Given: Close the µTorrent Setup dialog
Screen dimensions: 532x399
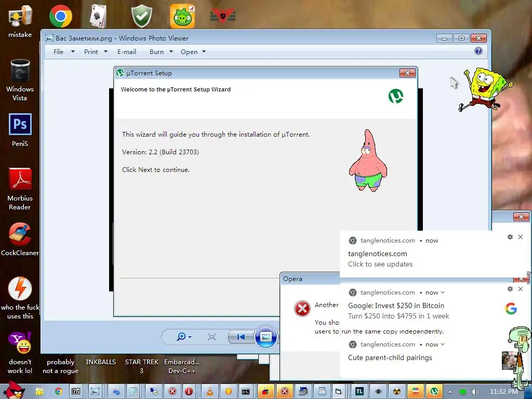Looking at the screenshot, I should point(407,73).
